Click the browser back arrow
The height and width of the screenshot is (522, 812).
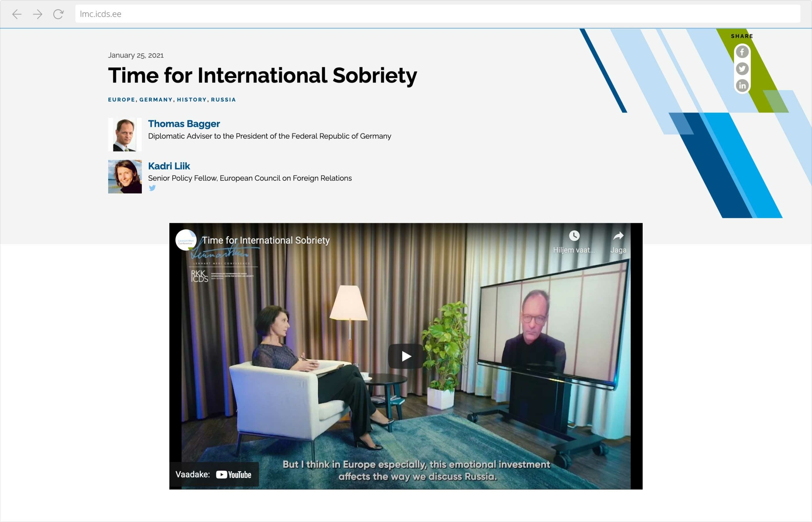(17, 14)
